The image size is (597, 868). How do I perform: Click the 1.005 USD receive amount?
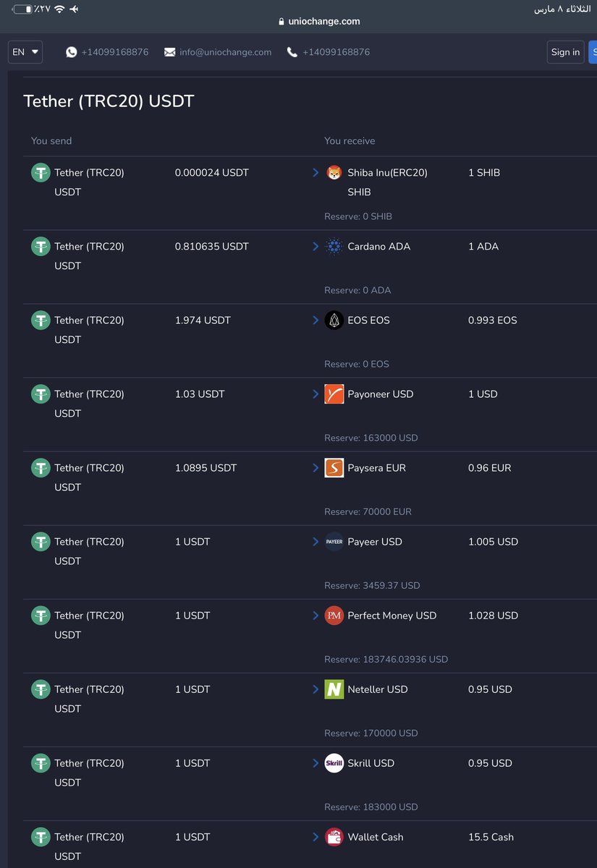point(494,542)
